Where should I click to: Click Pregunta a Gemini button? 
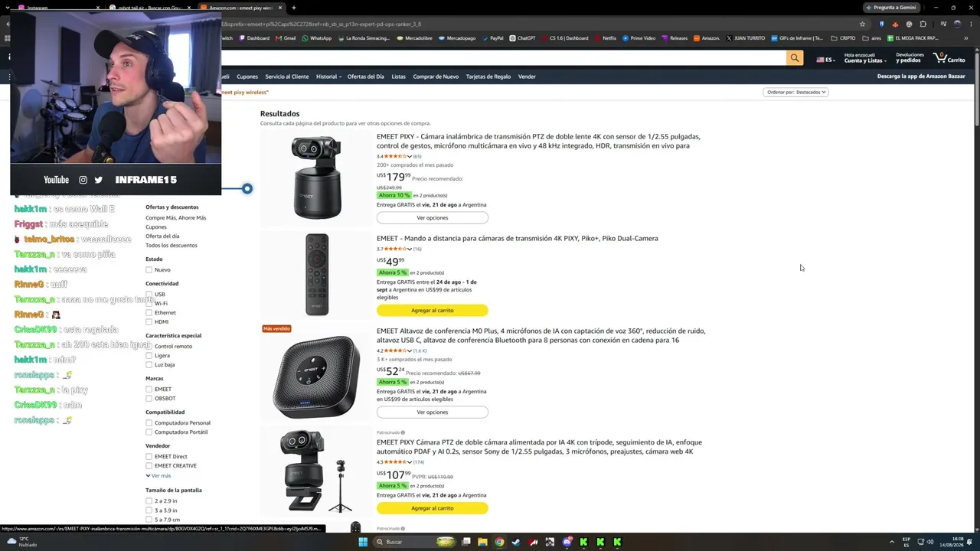pos(891,8)
